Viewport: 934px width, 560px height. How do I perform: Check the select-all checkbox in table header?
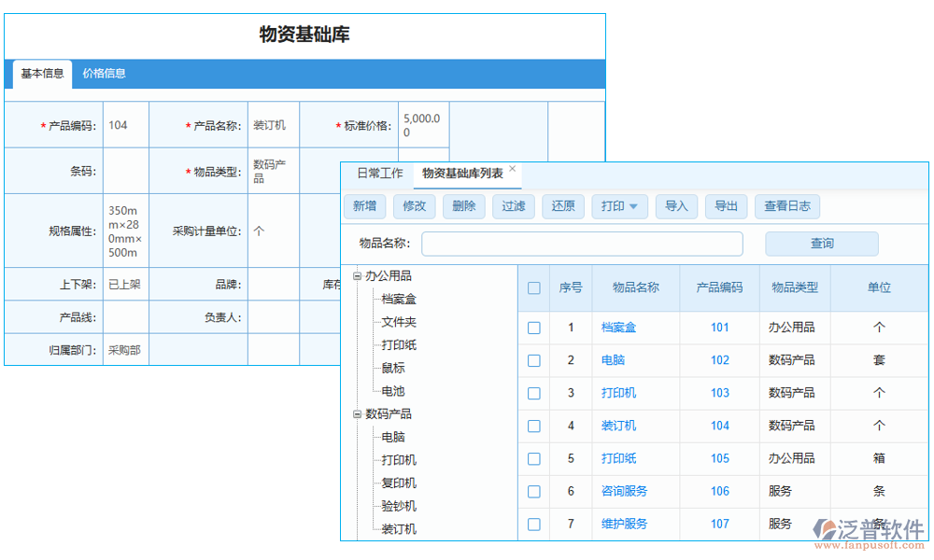[533, 287]
